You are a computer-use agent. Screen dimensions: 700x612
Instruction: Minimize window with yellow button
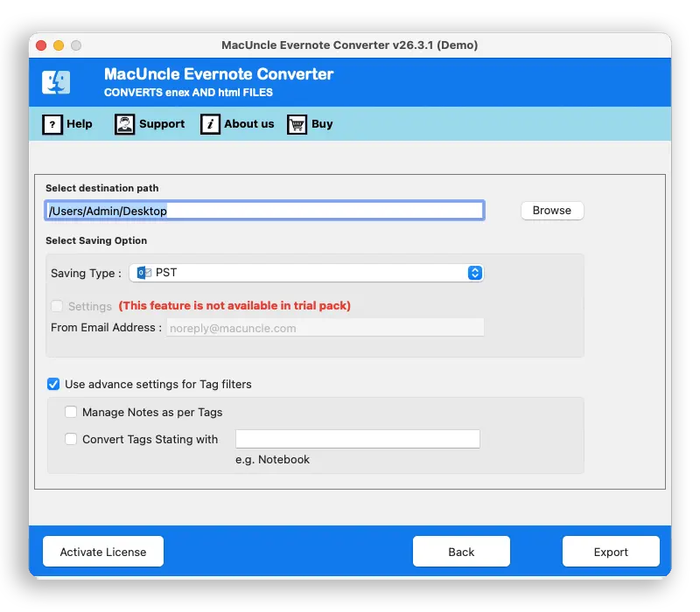(x=59, y=45)
